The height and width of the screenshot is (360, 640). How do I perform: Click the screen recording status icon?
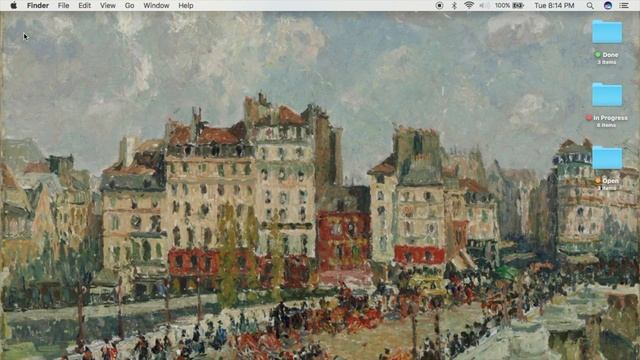click(439, 5)
